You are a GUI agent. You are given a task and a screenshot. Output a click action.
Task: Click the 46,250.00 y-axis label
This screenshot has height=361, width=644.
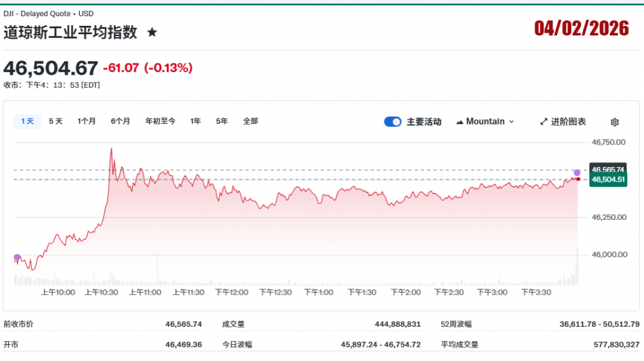tap(609, 217)
